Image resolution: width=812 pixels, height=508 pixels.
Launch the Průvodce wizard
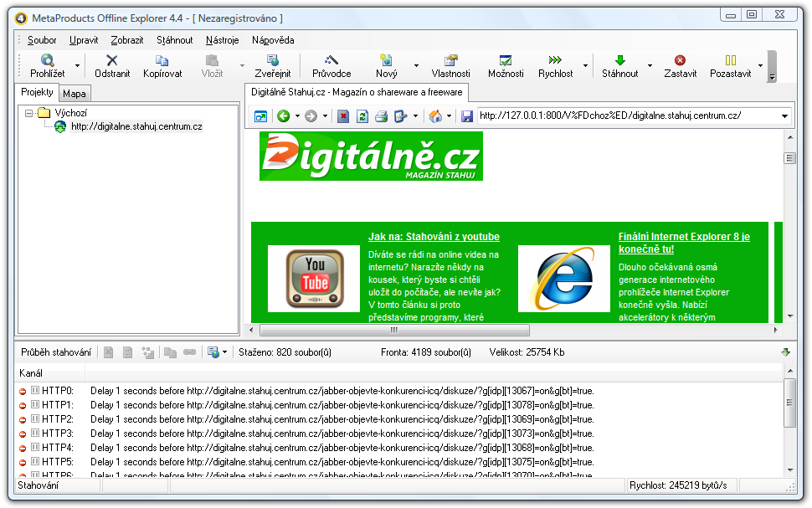coord(331,66)
